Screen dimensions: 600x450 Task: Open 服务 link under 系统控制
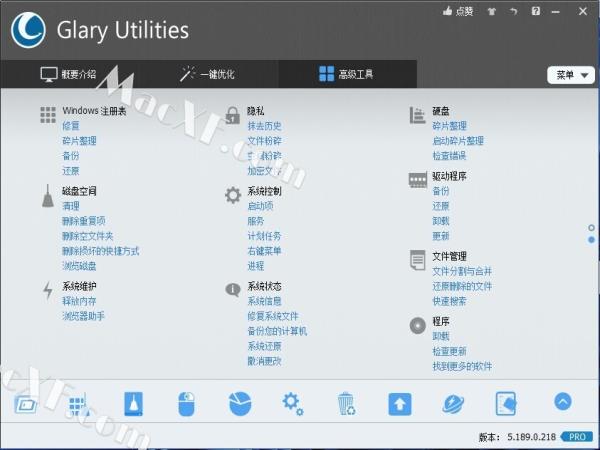256,221
